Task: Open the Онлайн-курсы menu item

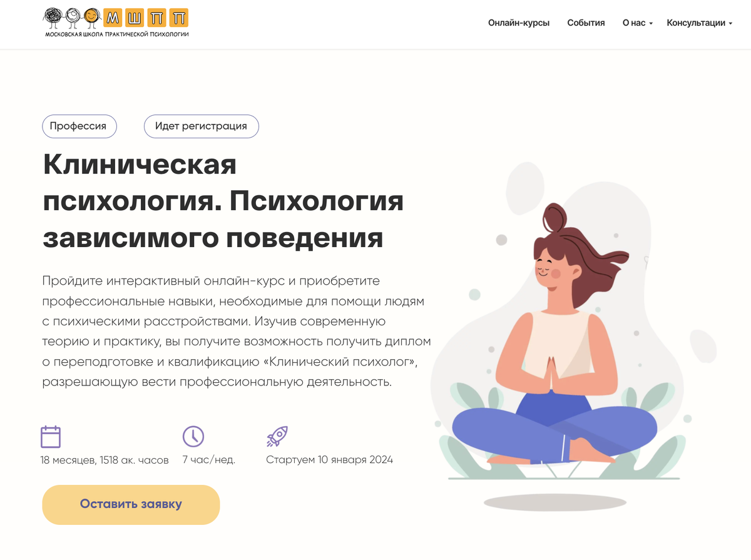Action: (519, 23)
